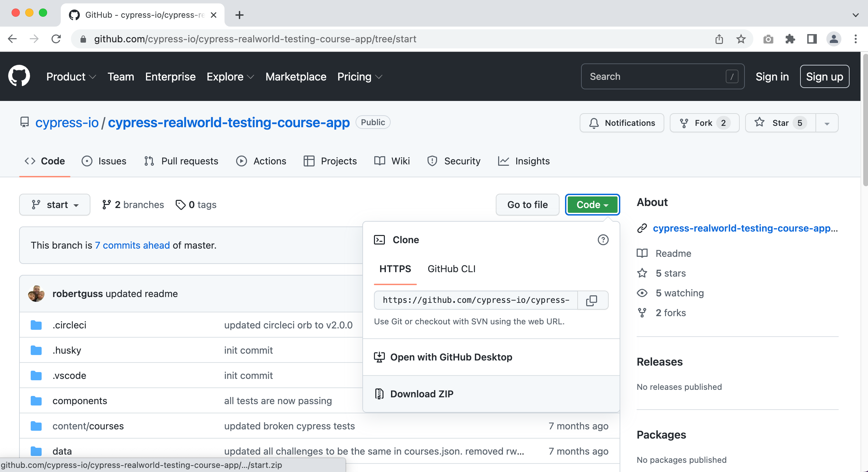Click the GitHub Octocat logo

point(19,76)
